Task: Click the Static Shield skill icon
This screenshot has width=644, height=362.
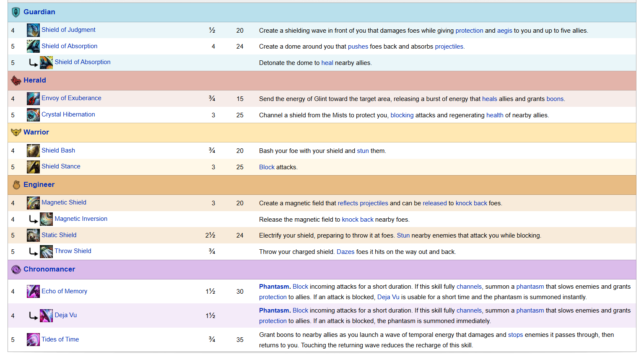Action: tap(33, 235)
